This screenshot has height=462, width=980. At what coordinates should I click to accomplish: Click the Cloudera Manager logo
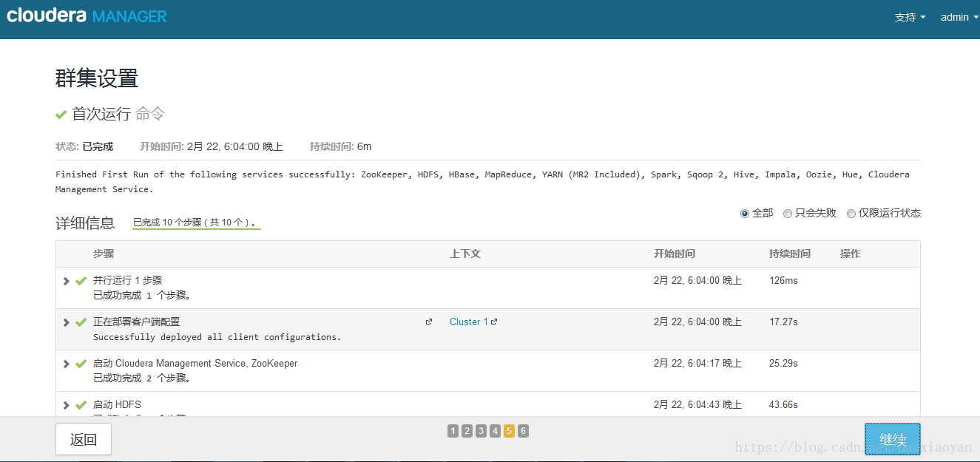(x=87, y=16)
